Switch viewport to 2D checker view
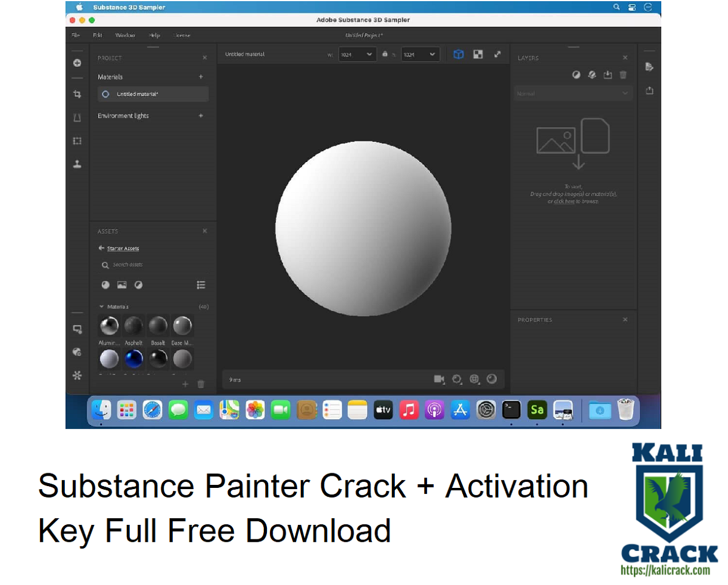 pyautogui.click(x=478, y=54)
